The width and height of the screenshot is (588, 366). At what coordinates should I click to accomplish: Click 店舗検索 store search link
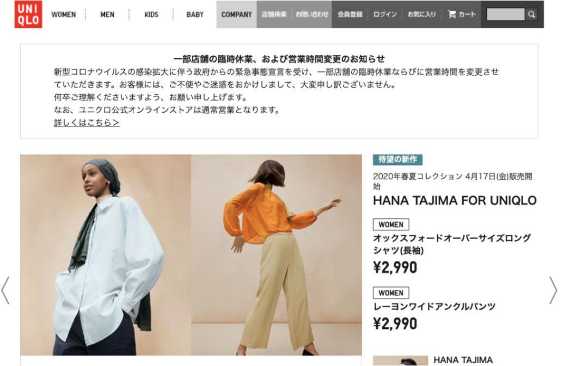point(274,15)
